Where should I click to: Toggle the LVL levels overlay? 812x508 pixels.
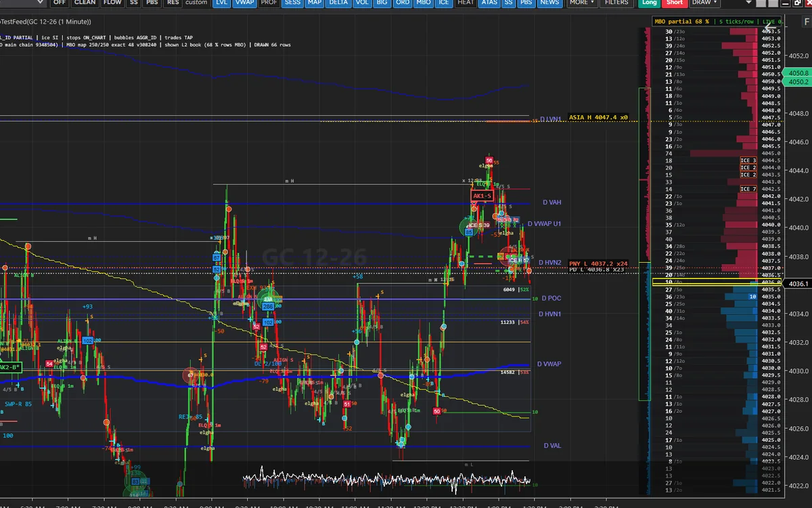(221, 3)
